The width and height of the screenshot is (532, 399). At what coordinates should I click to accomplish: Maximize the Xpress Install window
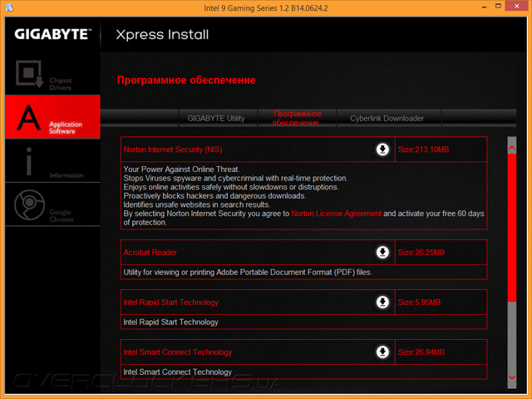498,6
